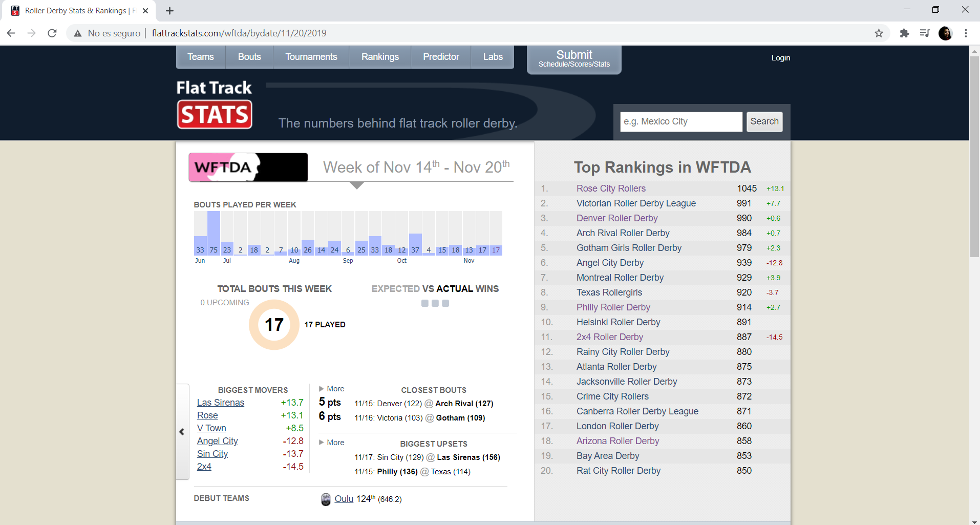Reload the current page
Screen dimensions: 980x525
[52, 33]
